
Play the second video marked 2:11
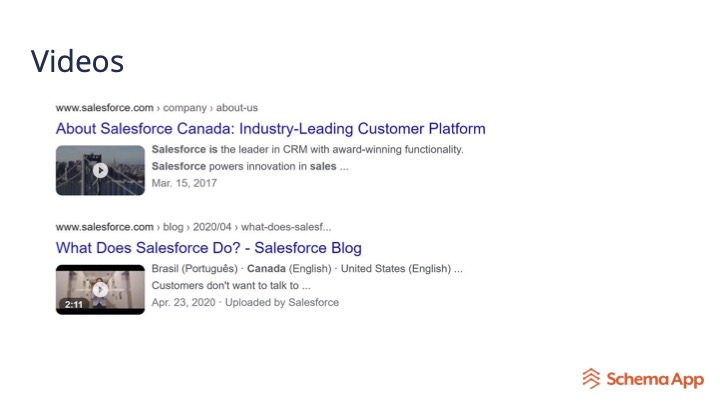click(100, 289)
